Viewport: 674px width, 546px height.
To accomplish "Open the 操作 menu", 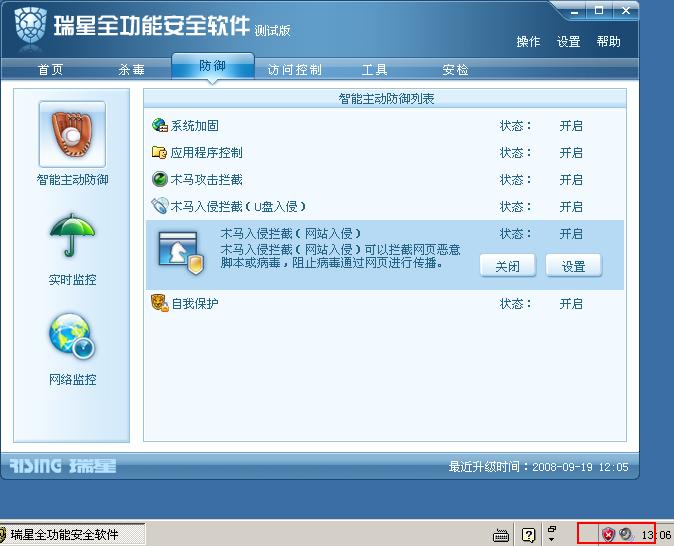I will [528, 42].
